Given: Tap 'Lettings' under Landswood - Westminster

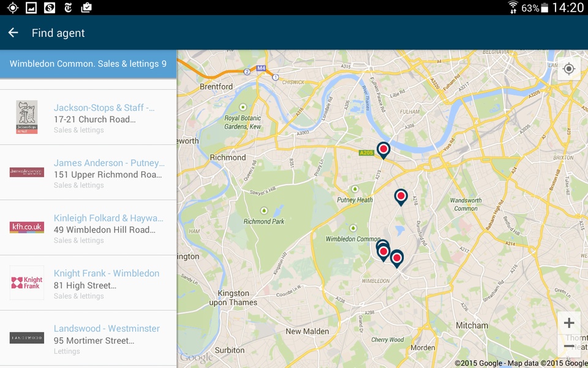Looking at the screenshot, I should pyautogui.click(x=67, y=351).
